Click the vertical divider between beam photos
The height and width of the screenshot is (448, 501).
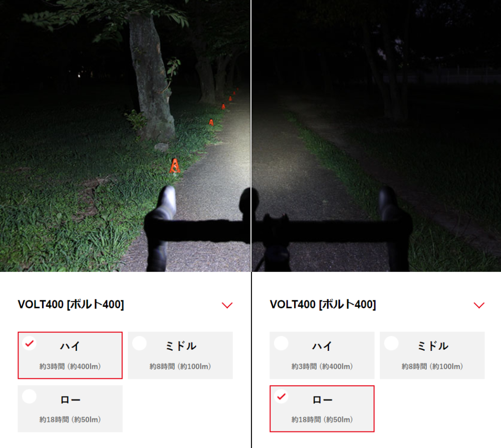point(251,136)
